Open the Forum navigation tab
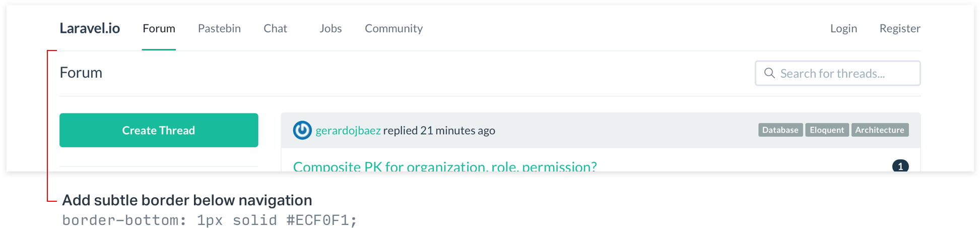 159,28
